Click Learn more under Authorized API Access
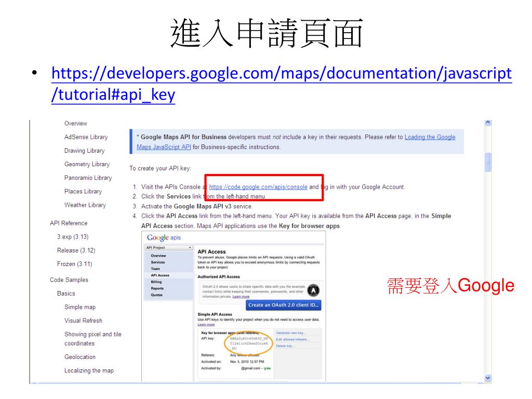Viewport: 532px width, 399px height. [241, 297]
